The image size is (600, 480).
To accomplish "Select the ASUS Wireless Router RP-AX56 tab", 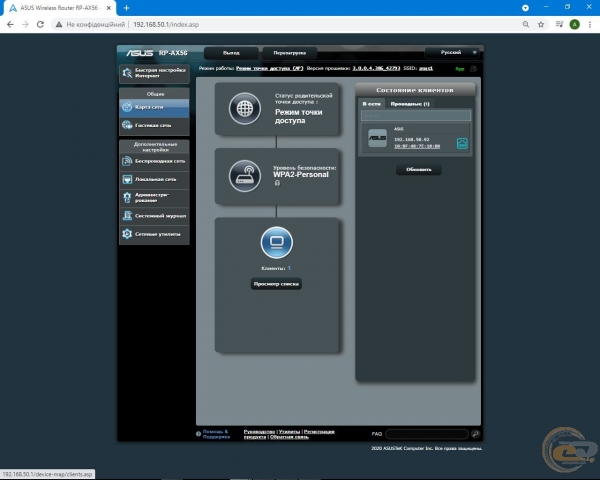I will 60,8.
